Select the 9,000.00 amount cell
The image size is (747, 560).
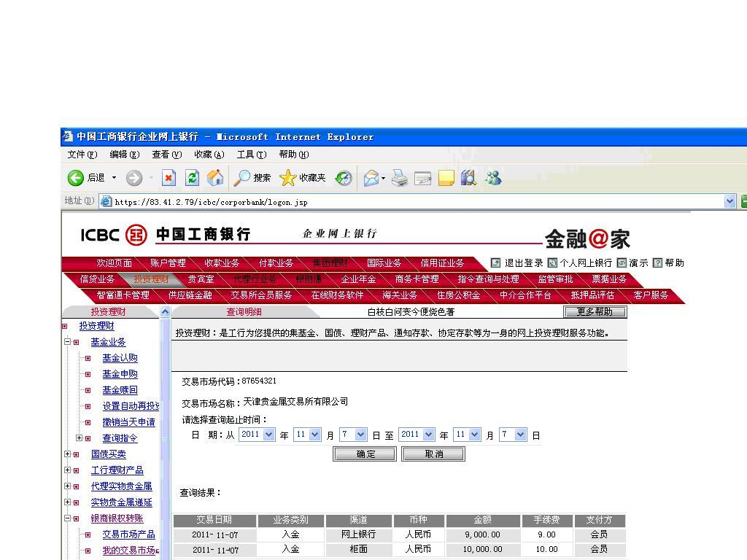pos(483,534)
